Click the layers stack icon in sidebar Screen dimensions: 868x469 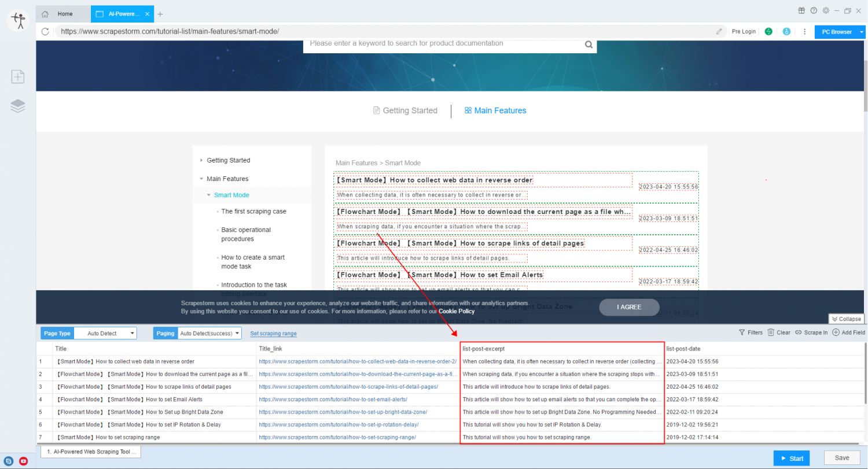[x=18, y=106]
